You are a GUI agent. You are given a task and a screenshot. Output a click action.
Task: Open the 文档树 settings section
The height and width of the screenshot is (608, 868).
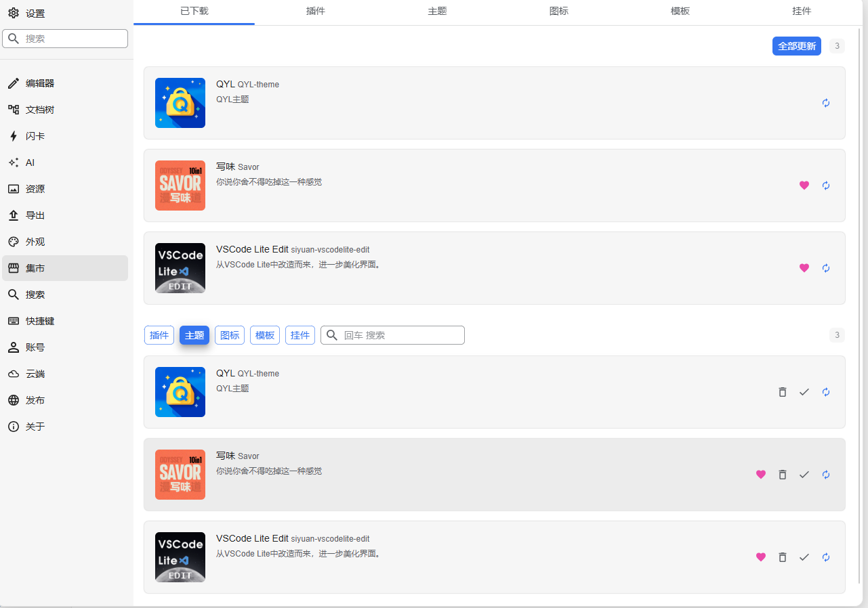[x=65, y=110]
